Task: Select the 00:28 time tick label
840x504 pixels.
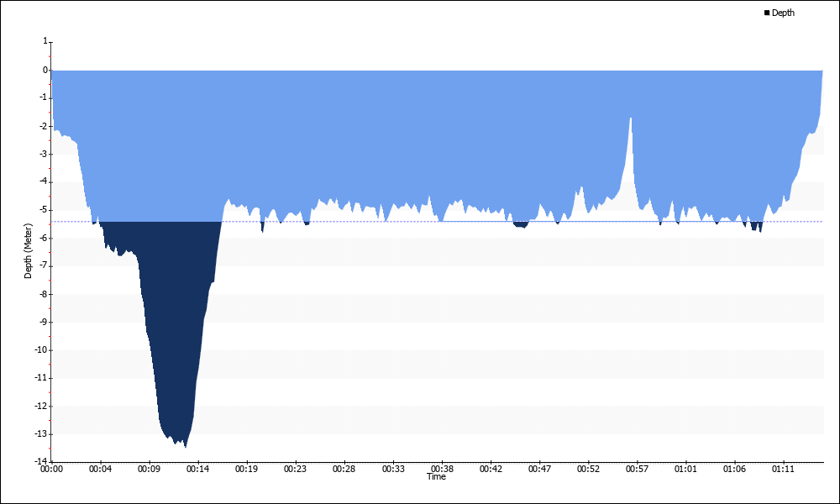Action: [344, 469]
